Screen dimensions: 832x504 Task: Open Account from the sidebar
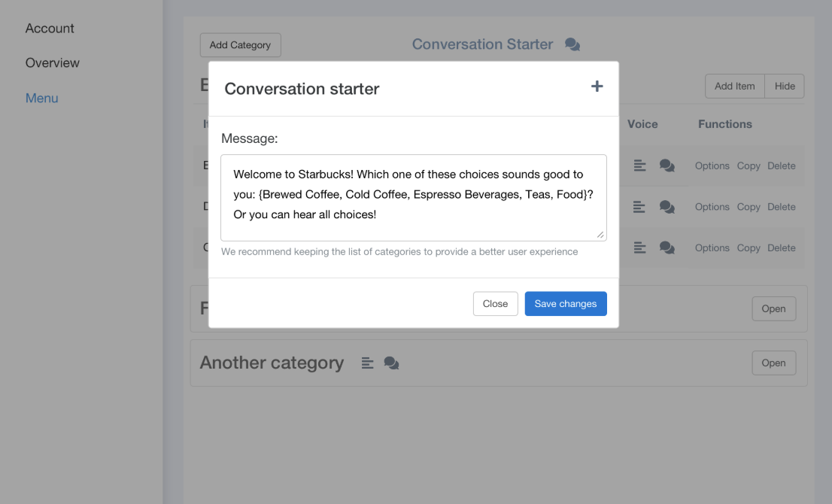[x=50, y=28]
